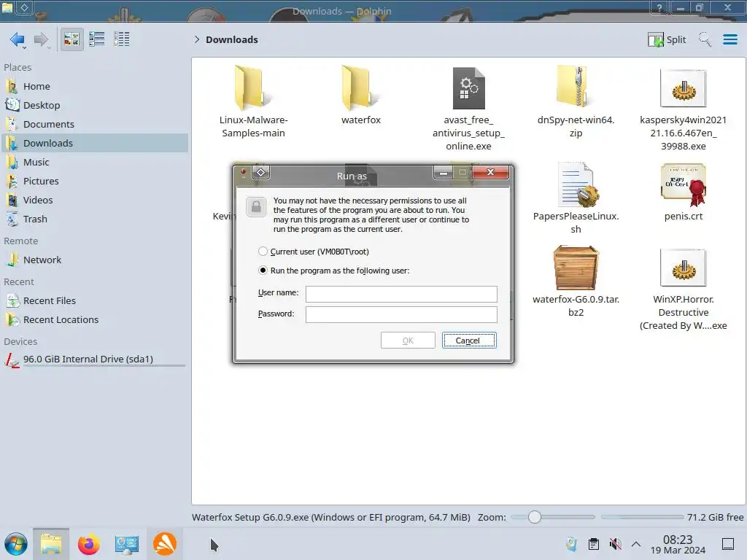Select the 96.0 GiB Internal Drive

(95, 359)
